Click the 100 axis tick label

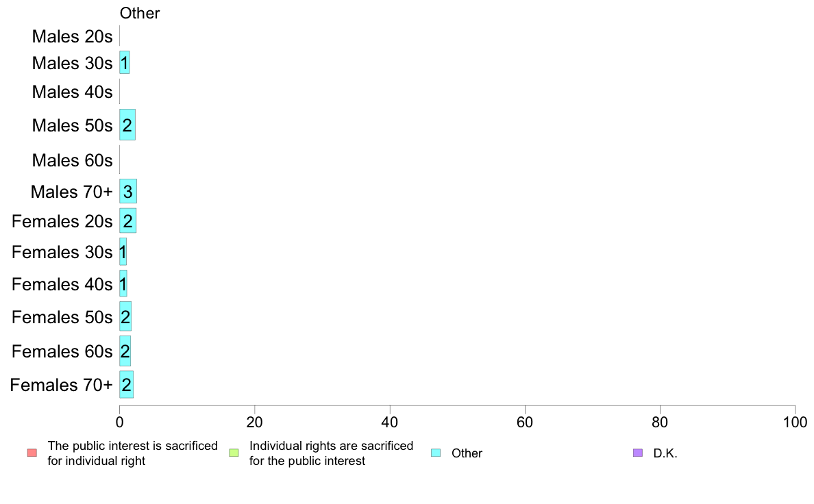pyautogui.click(x=795, y=422)
